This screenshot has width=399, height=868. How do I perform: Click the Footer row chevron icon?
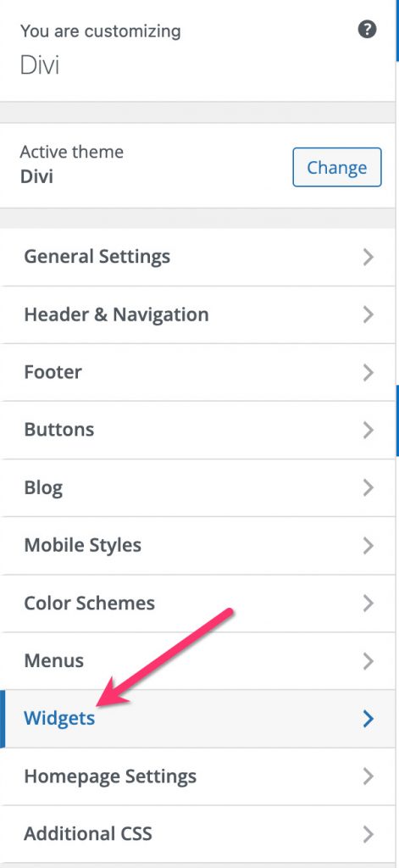[x=369, y=373]
